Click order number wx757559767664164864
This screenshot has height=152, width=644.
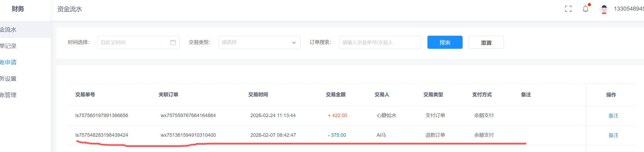pos(188,115)
